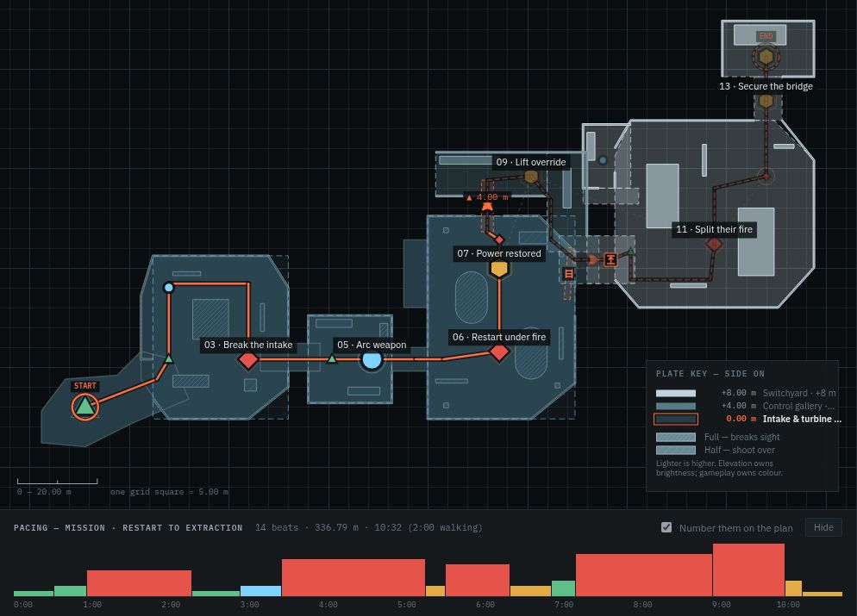
Task: Click the '09 · Lift override' label
Action: click(x=531, y=162)
